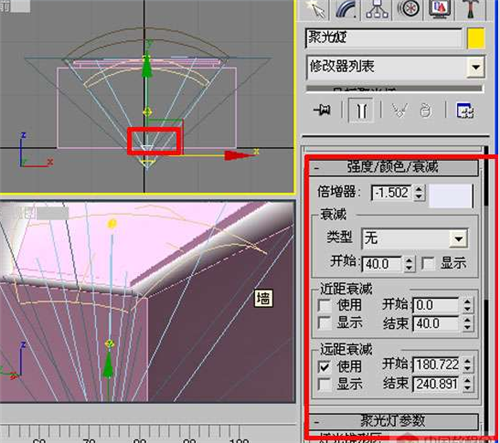
Task: Switch to the Modify panel tab
Action: click(x=346, y=9)
